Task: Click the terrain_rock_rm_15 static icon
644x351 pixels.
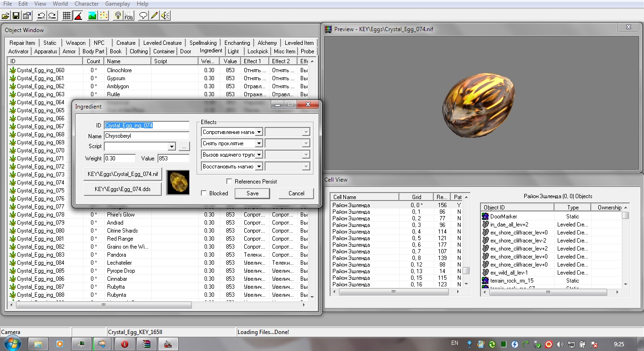Action: (486, 281)
